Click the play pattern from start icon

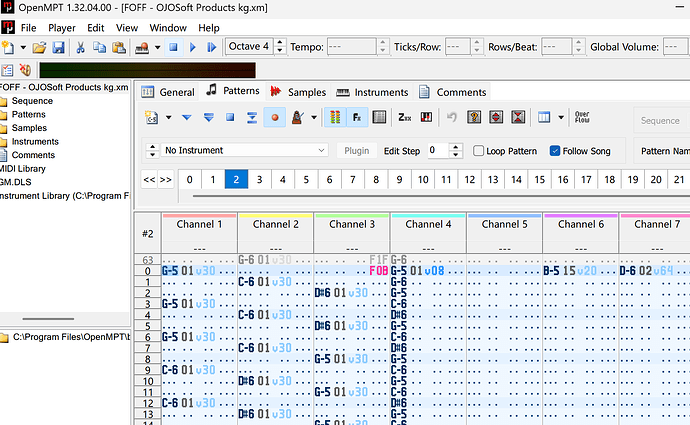(x=208, y=117)
